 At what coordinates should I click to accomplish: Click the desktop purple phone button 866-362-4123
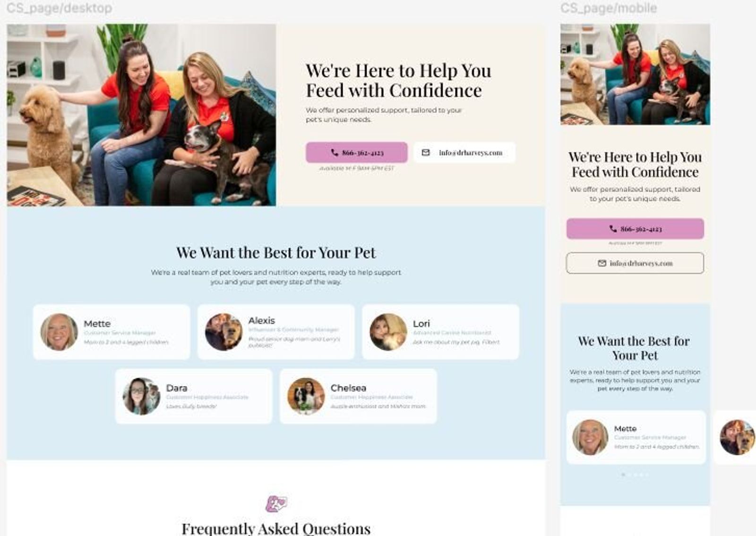coord(357,153)
